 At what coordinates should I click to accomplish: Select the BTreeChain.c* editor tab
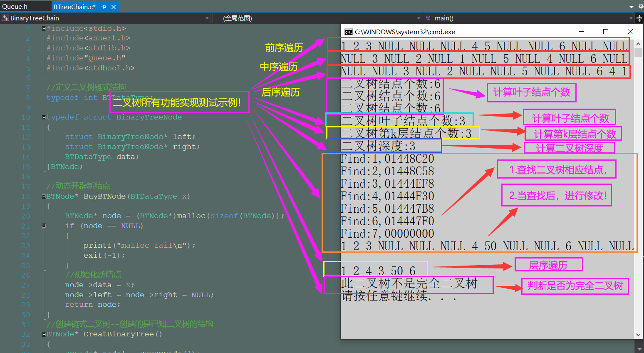(x=74, y=7)
